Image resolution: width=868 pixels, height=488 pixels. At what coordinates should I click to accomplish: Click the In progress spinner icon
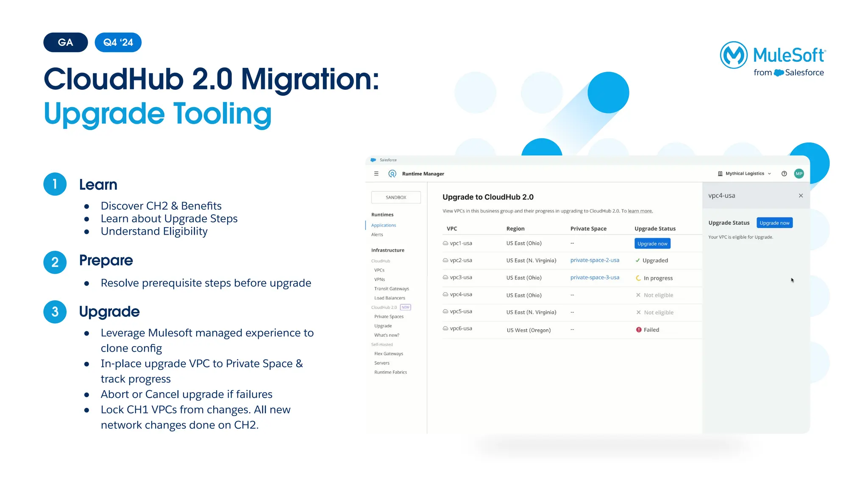pos(638,278)
